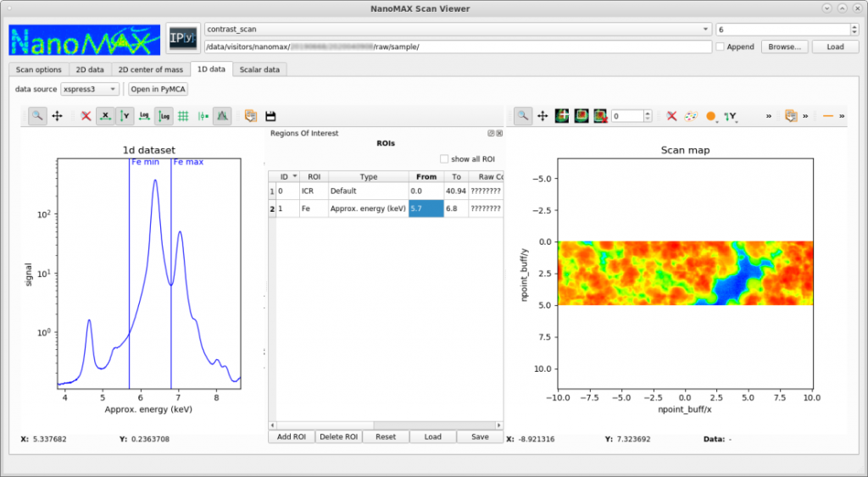Screen dimensions: 868x477
Task: Click the Delete ROI button
Action: pyautogui.click(x=339, y=436)
